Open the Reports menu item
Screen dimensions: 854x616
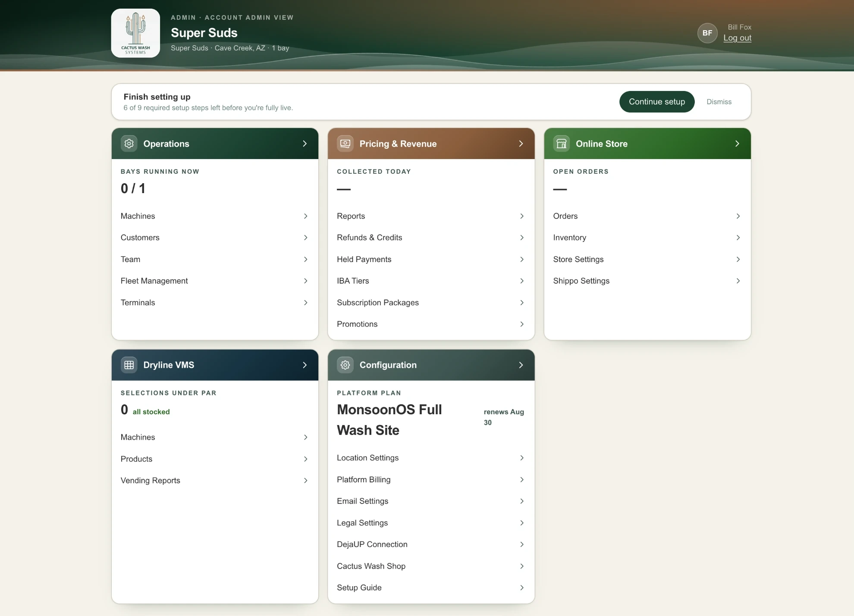(x=431, y=216)
